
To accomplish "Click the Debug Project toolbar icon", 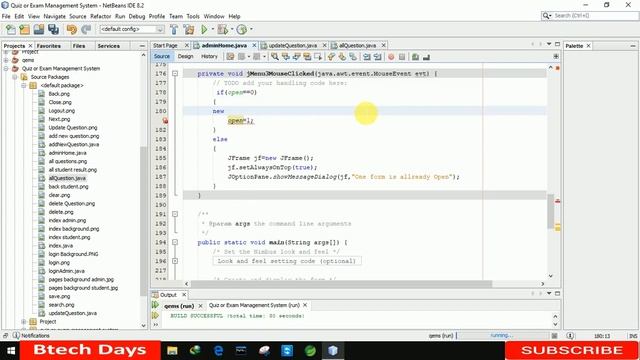I will click(222, 29).
